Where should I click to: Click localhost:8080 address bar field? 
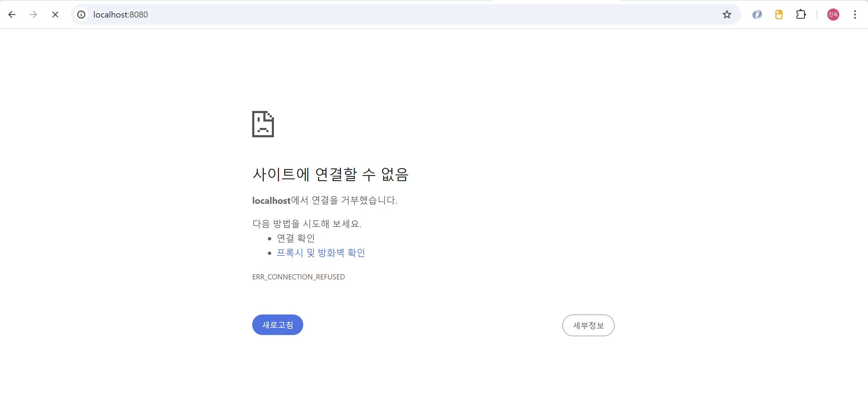[404, 15]
